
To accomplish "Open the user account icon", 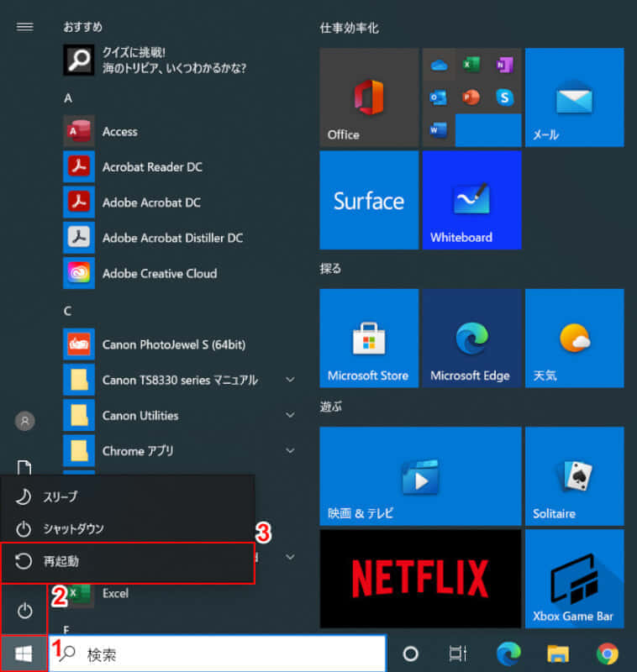I will point(25,422).
